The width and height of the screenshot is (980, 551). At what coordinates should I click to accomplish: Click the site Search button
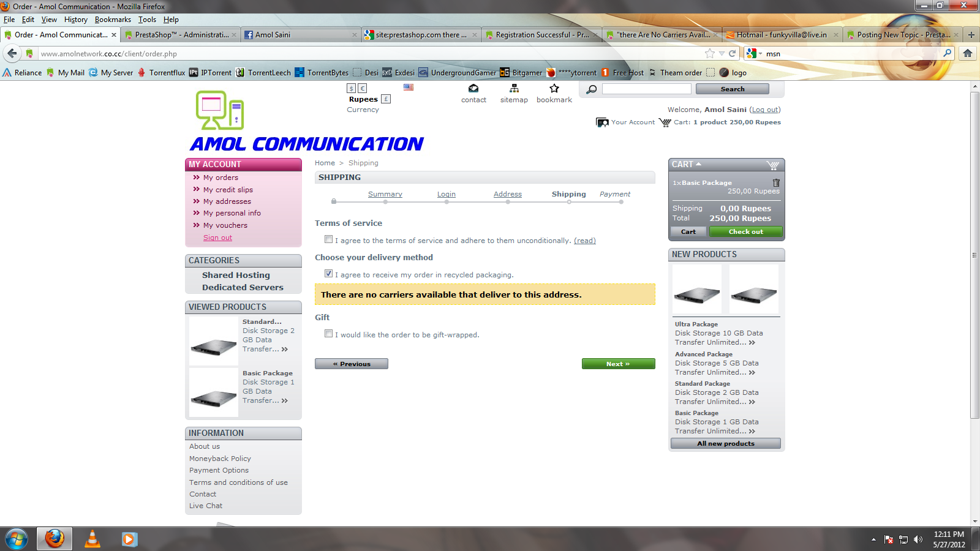point(732,89)
